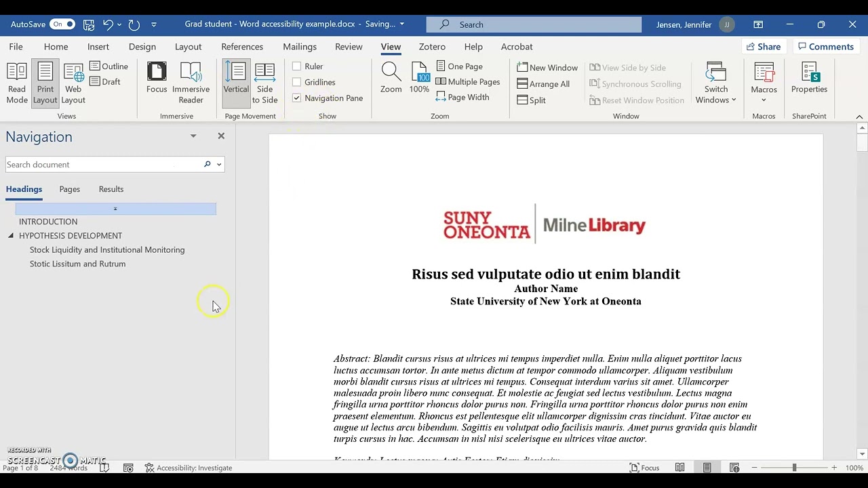Switch to Draft view
Viewport: 868px width, 488px height.
(105, 82)
